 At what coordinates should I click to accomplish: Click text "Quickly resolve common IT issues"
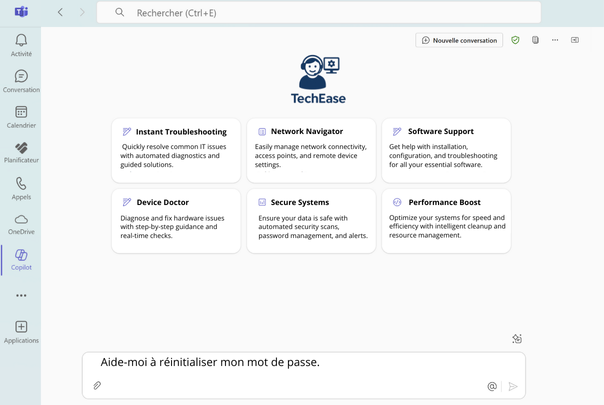pyautogui.click(x=174, y=146)
